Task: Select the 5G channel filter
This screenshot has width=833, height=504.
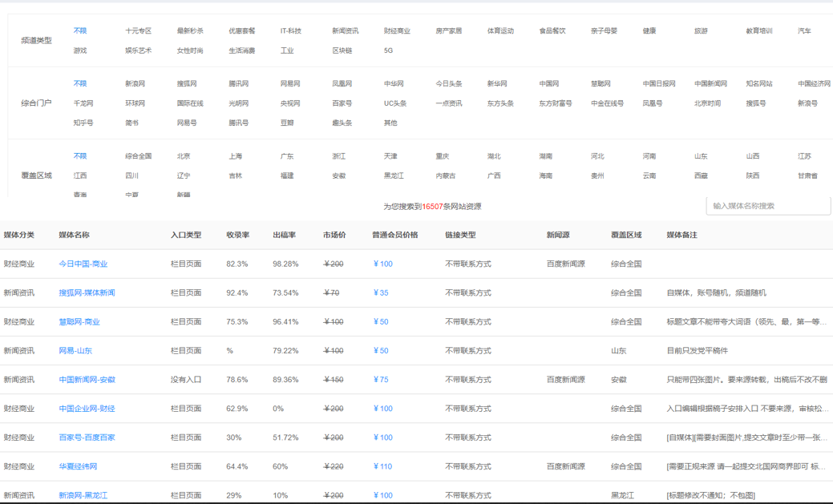Action: (388, 50)
